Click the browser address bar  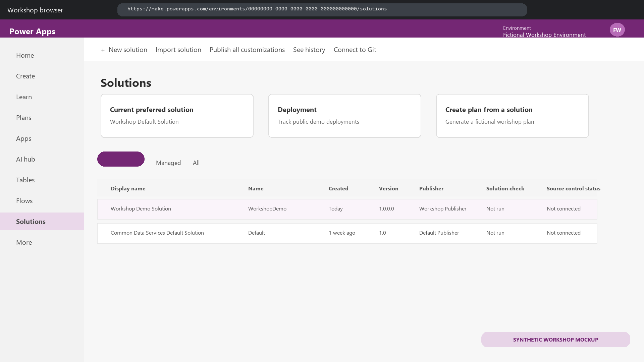[x=322, y=10]
